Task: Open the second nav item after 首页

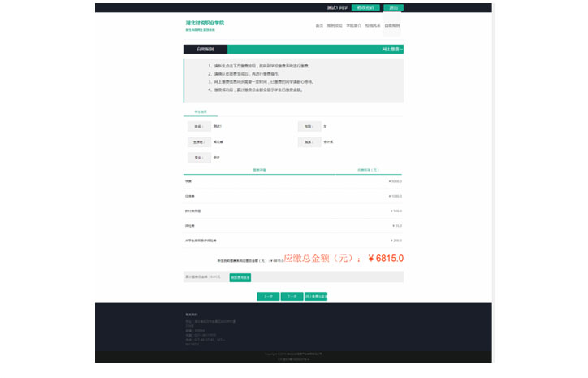Action: tap(335, 26)
